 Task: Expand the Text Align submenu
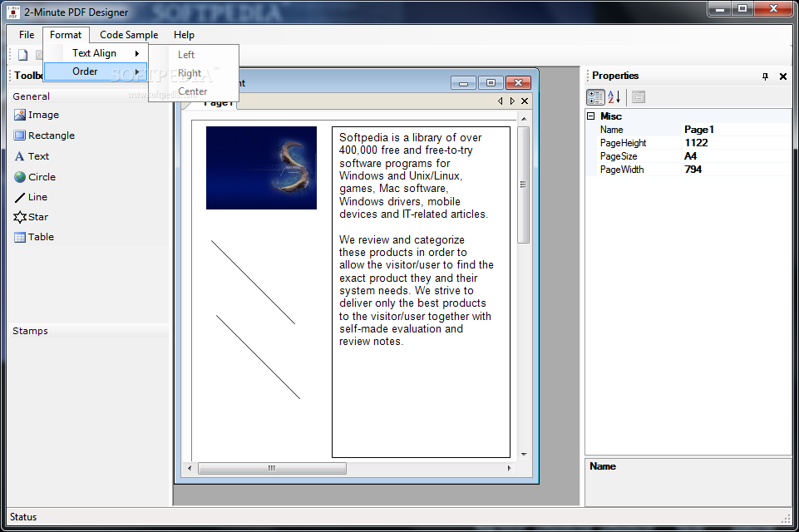[x=96, y=53]
